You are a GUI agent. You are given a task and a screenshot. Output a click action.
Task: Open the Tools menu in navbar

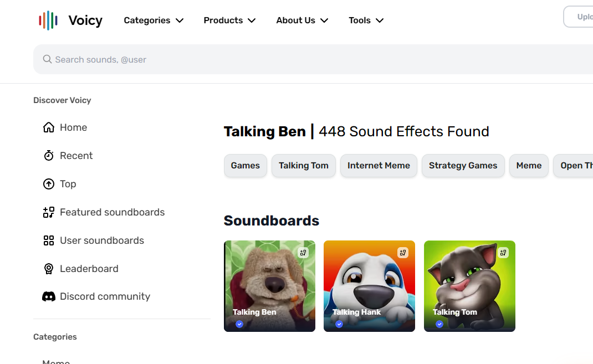click(x=366, y=20)
